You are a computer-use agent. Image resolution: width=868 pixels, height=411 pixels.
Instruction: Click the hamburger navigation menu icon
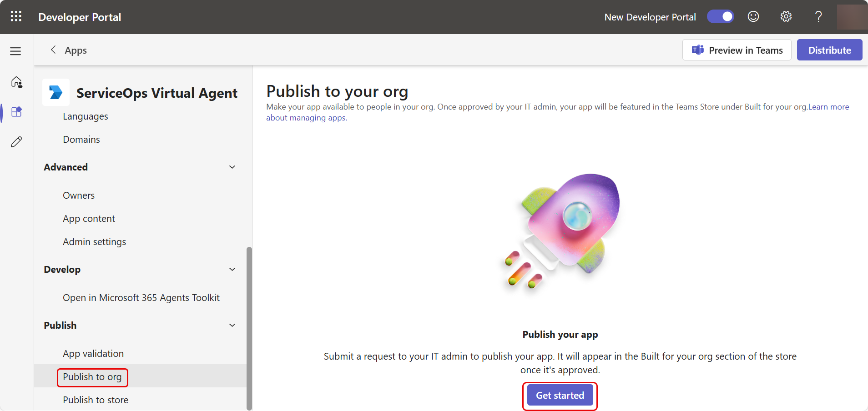coord(16,51)
